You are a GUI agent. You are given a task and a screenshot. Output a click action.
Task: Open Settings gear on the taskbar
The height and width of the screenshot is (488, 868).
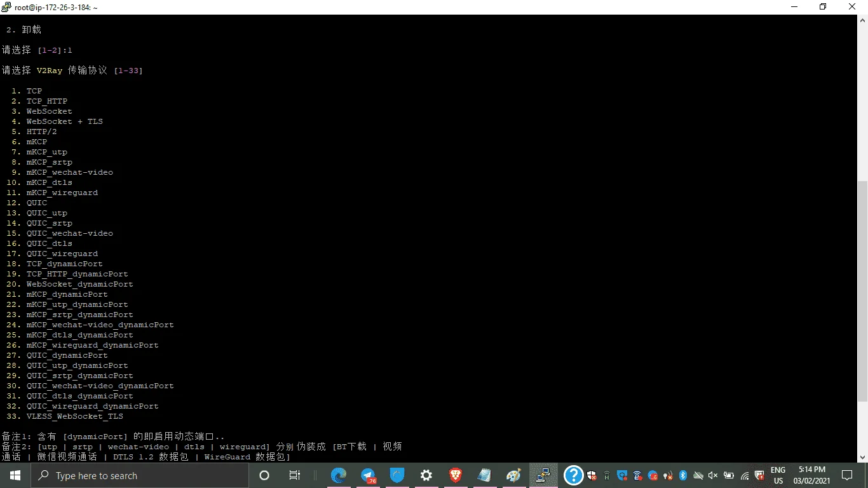426,475
